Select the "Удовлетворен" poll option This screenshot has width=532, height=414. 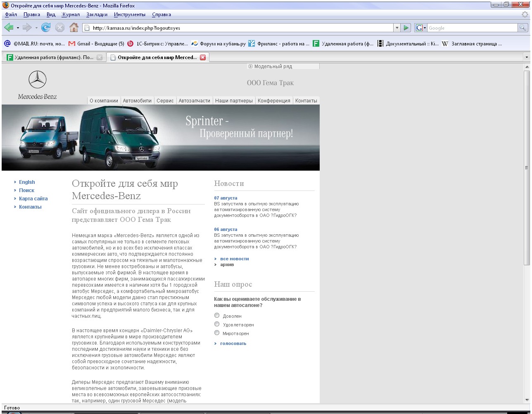tap(217, 324)
